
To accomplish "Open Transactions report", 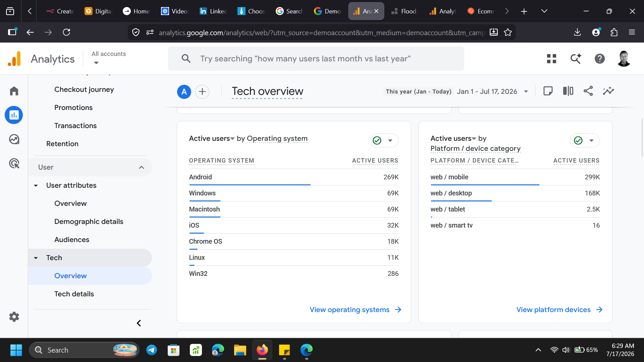I will (75, 126).
